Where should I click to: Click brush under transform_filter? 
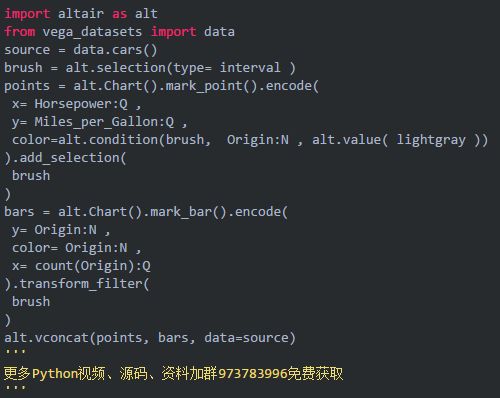coord(31,302)
